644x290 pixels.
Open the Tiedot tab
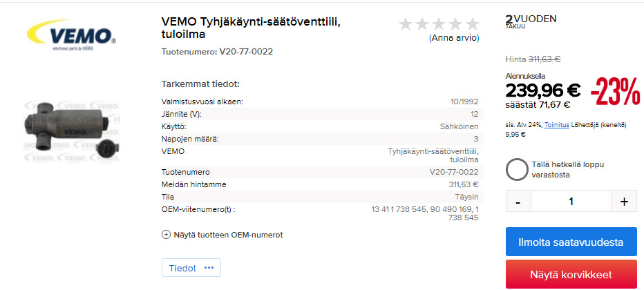point(183,268)
